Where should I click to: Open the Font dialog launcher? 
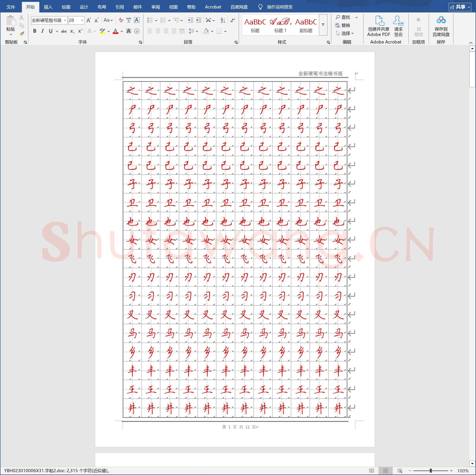[x=140, y=42]
